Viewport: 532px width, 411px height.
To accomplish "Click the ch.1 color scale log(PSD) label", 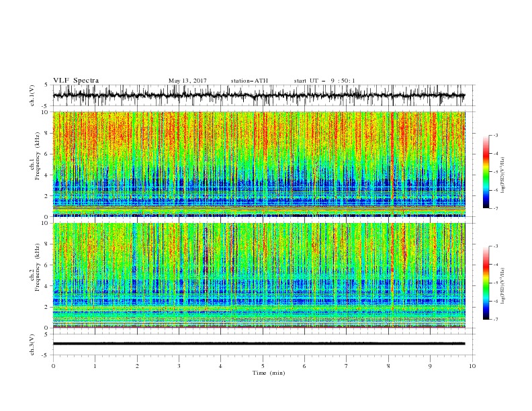I will pyautogui.click(x=502, y=175).
